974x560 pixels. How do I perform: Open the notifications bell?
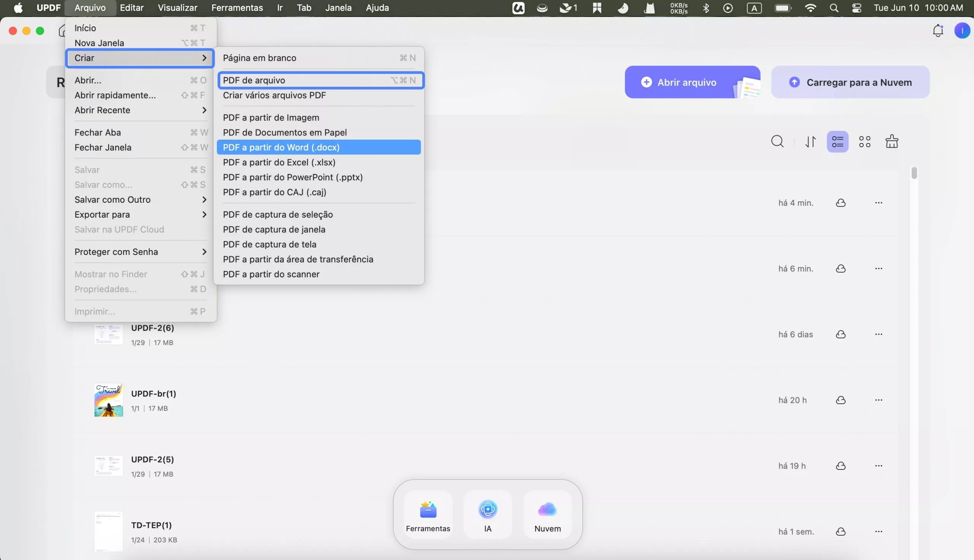click(938, 31)
